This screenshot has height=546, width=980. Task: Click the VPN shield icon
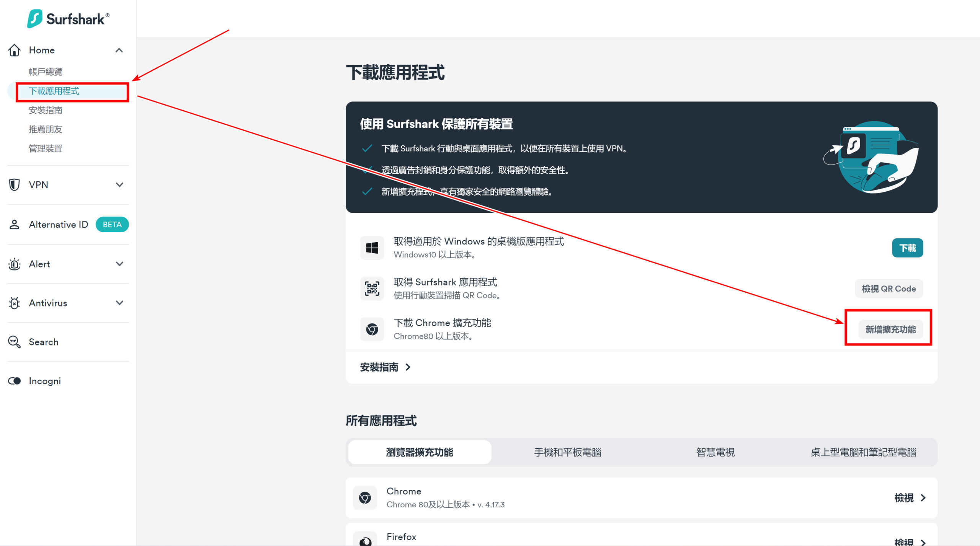(15, 185)
